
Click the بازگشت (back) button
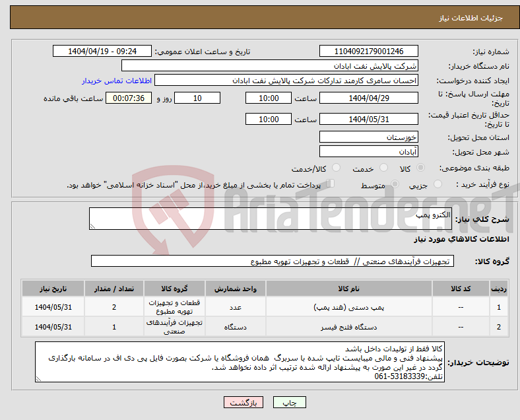pyautogui.click(x=244, y=402)
